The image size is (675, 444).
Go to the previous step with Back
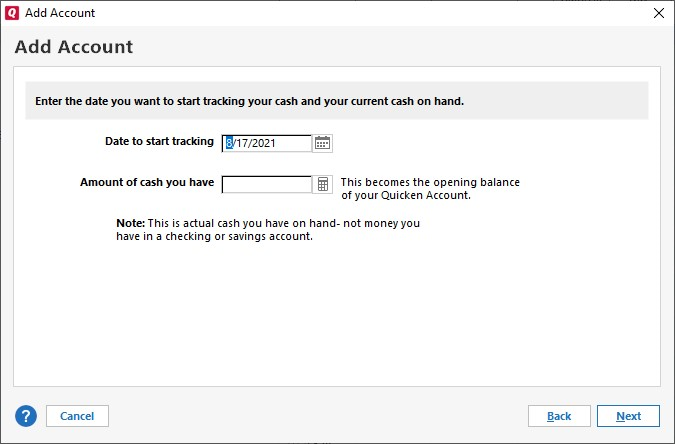pyautogui.click(x=559, y=416)
